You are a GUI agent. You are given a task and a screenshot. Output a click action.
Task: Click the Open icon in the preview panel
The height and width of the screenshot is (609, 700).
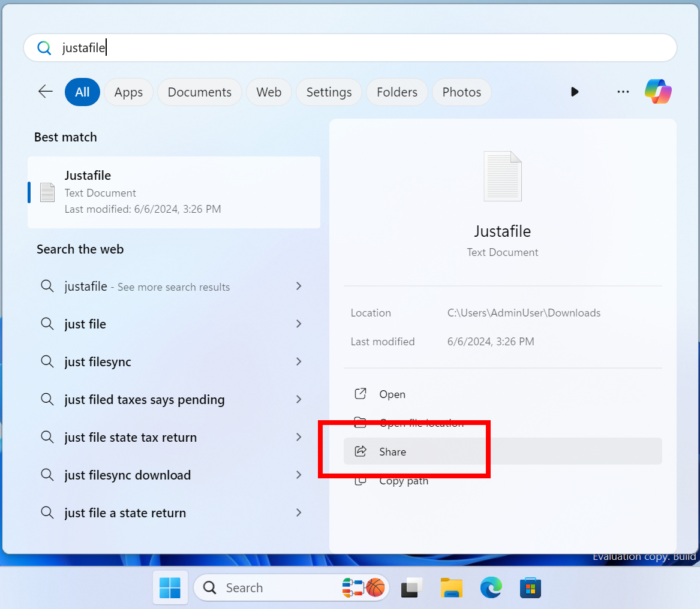(x=360, y=393)
